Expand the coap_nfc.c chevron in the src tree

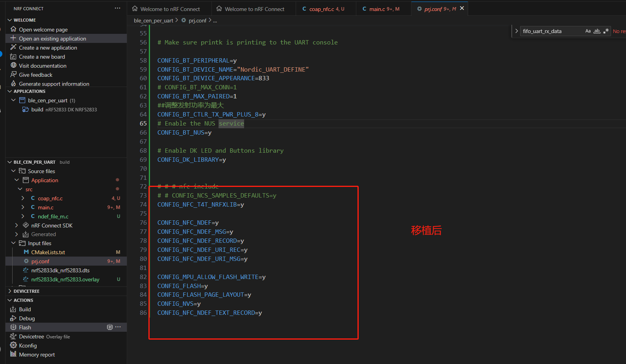tap(23, 198)
